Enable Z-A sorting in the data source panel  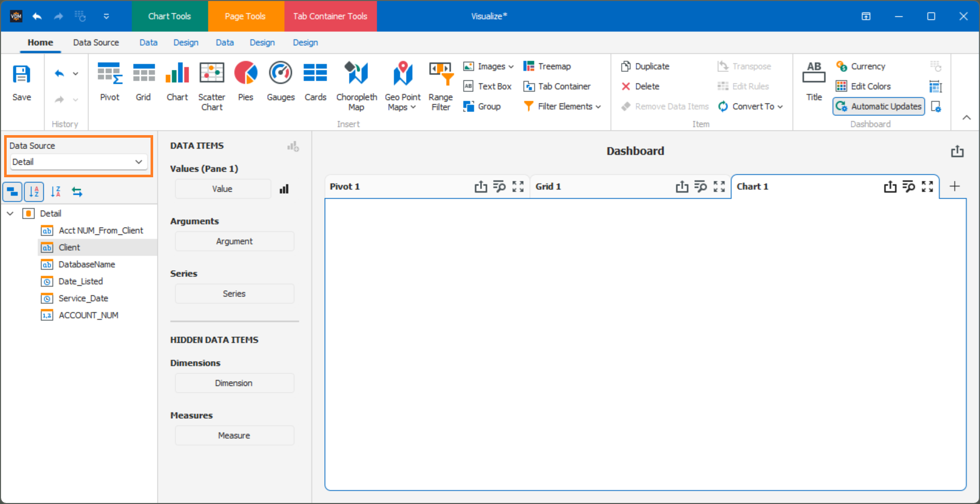(56, 191)
